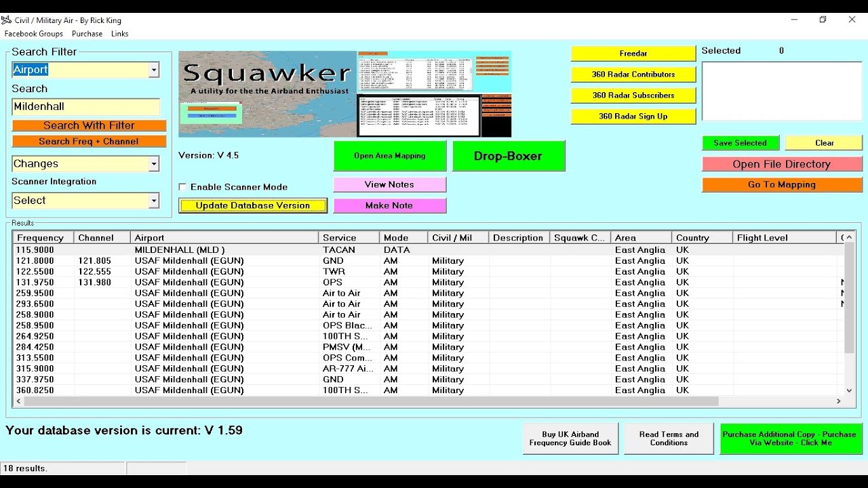Click the Search input field containing Mildenhall
This screenshot has width=868, height=488.
[86, 106]
